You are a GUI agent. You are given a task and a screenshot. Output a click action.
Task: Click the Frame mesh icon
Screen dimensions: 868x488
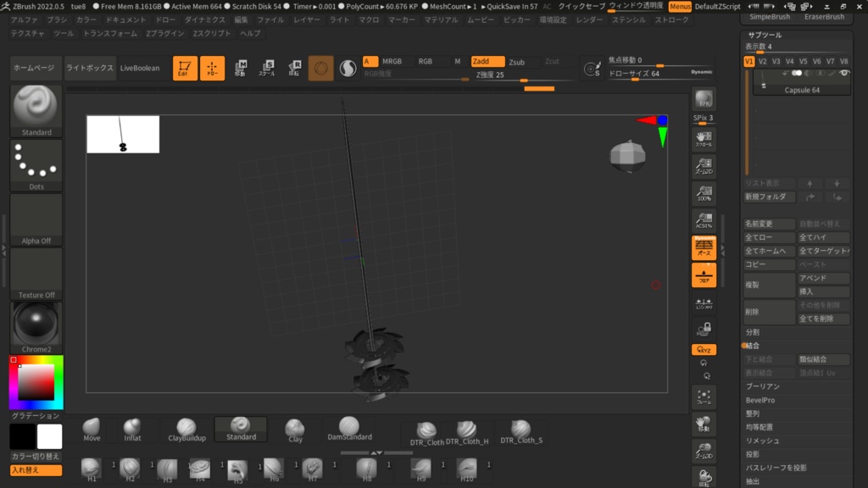(704, 396)
